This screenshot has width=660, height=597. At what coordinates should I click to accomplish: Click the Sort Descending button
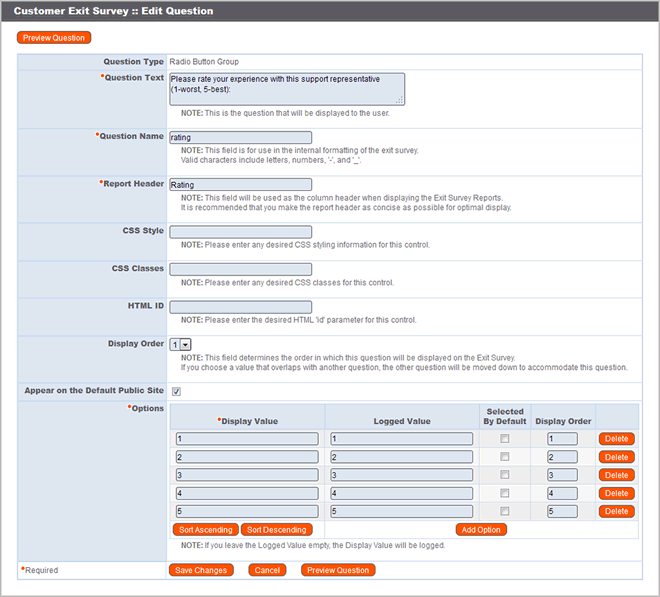(x=276, y=529)
